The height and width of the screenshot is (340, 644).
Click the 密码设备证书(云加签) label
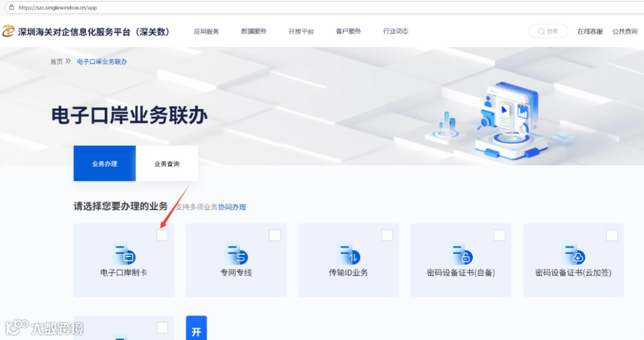[x=574, y=273]
